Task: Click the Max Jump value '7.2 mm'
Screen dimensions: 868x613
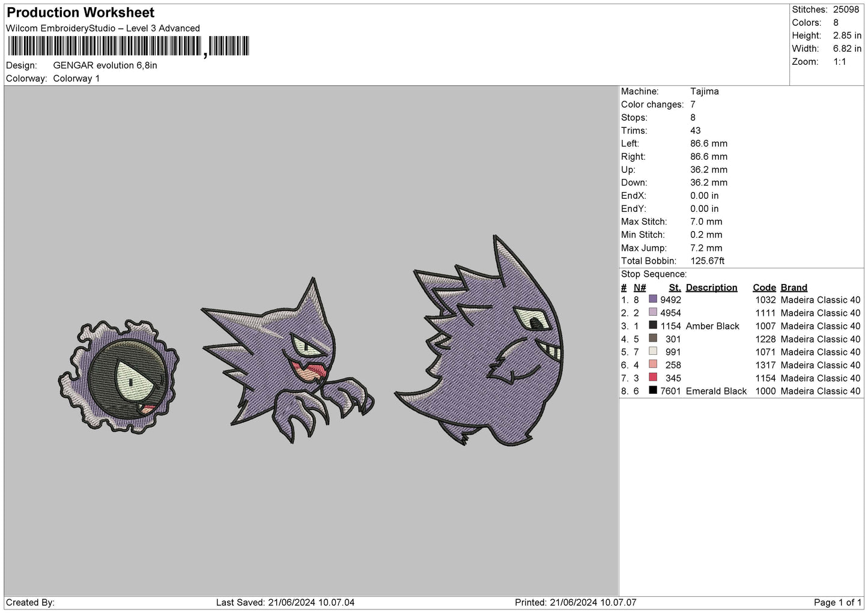Action: (x=706, y=248)
